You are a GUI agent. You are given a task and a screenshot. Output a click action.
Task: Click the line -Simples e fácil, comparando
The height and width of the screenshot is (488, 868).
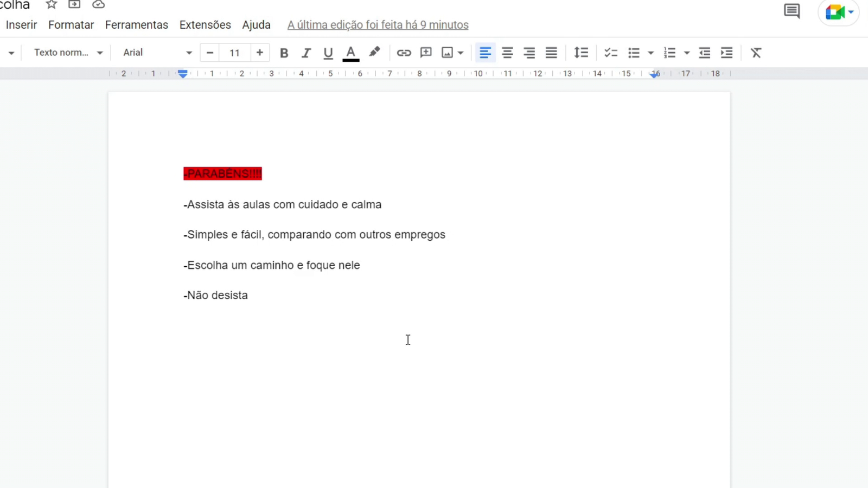314,235
